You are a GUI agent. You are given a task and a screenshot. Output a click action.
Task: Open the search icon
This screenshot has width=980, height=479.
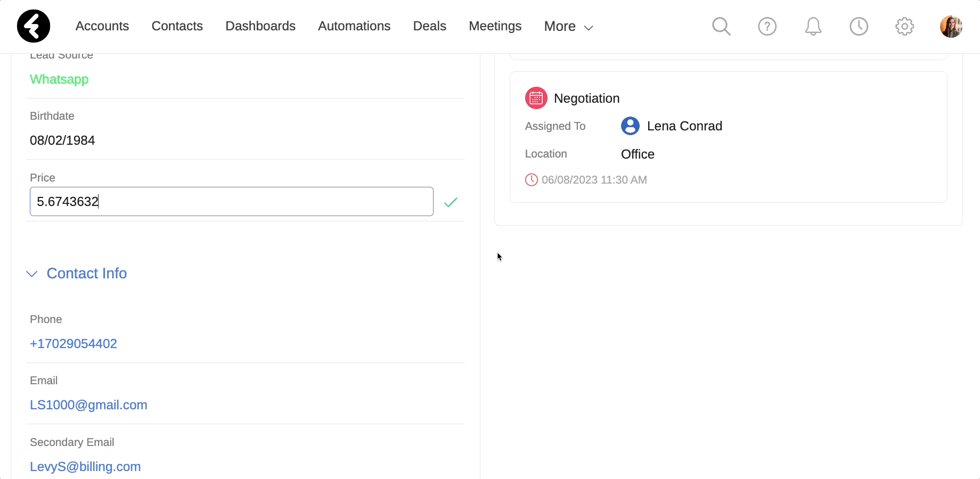721,26
